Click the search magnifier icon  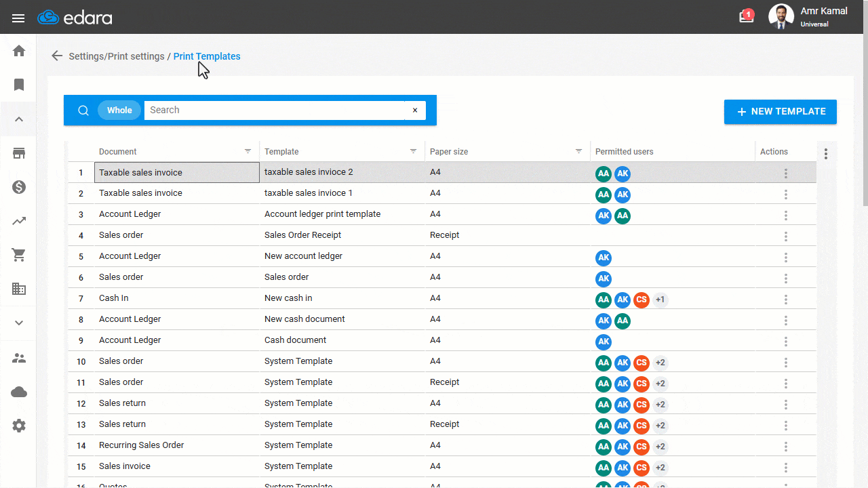(x=83, y=110)
